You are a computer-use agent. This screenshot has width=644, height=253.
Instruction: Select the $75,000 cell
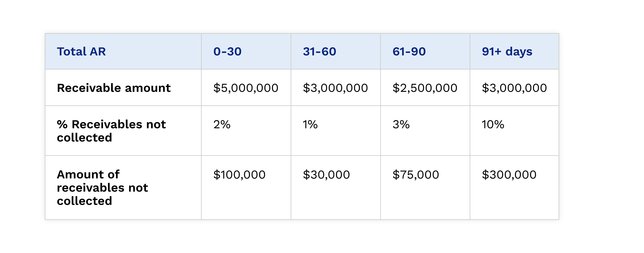425,188
